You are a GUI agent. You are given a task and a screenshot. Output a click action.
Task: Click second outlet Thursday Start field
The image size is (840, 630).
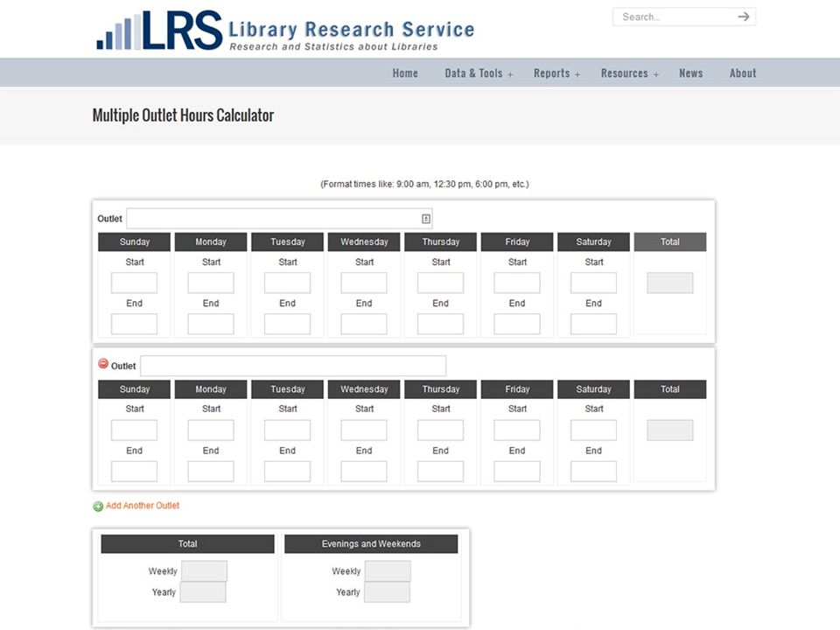click(440, 430)
